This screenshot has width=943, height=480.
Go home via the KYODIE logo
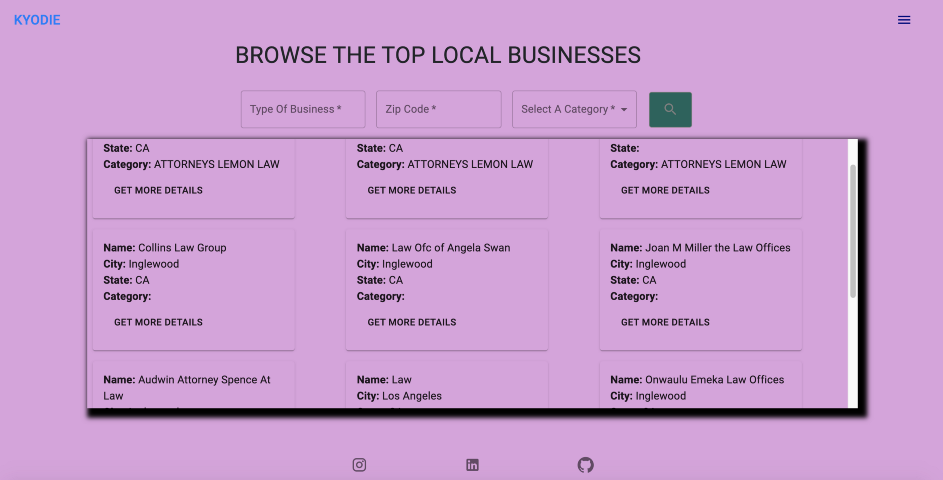tap(37, 20)
